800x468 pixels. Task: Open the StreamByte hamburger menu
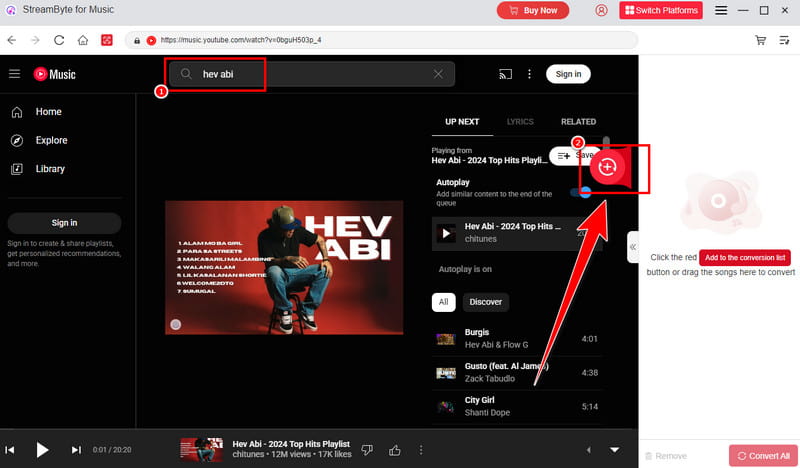coord(720,10)
